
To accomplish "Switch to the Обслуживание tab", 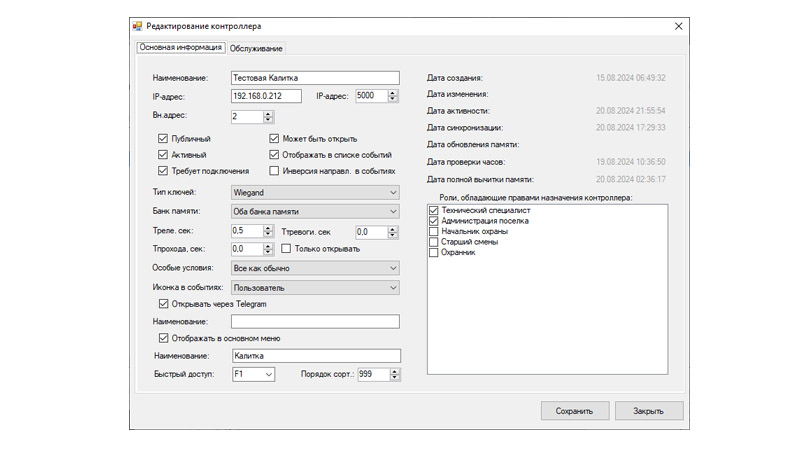I will click(257, 48).
